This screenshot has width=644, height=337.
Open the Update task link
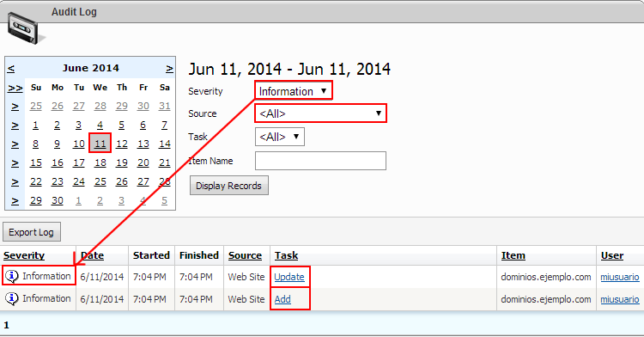(x=289, y=277)
